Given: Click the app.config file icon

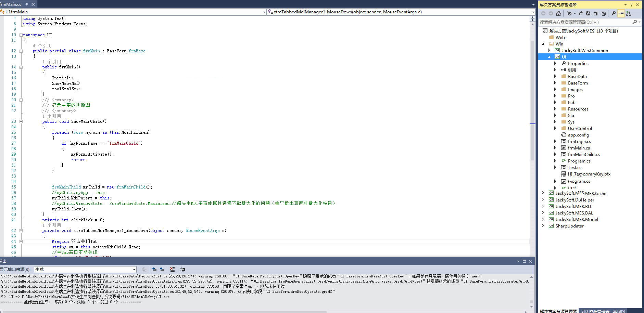Looking at the screenshot, I should point(564,135).
